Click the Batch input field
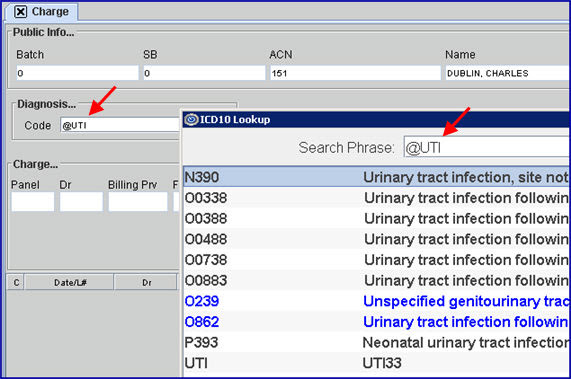The height and width of the screenshot is (379, 571). [77, 73]
